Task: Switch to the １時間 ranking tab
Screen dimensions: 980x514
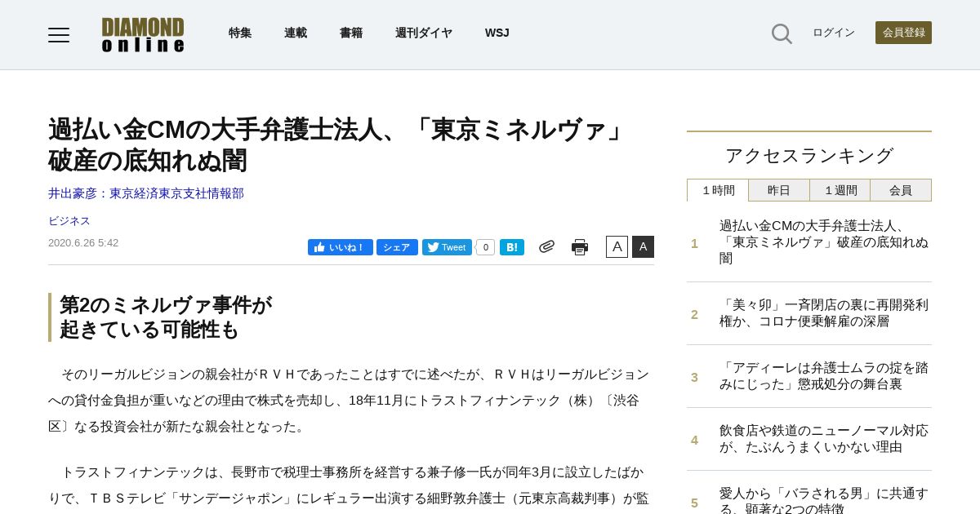Action: pos(718,190)
